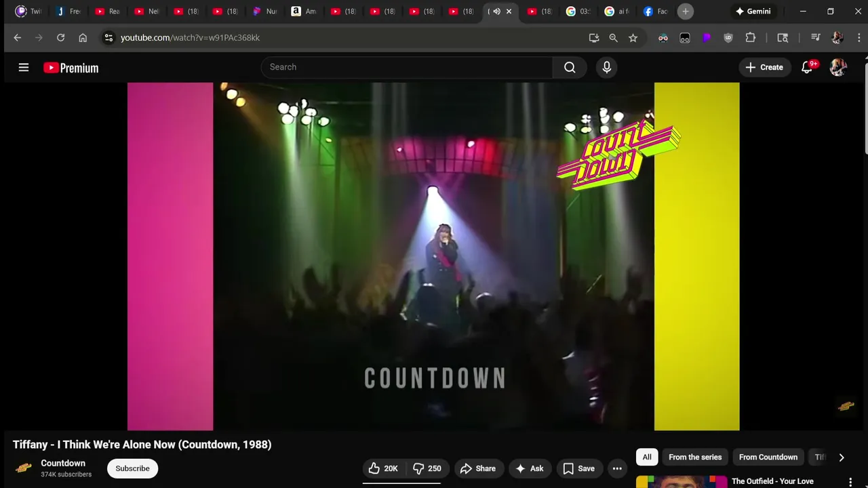Go back in browser history
The image size is (868, 488).
[x=18, y=37]
